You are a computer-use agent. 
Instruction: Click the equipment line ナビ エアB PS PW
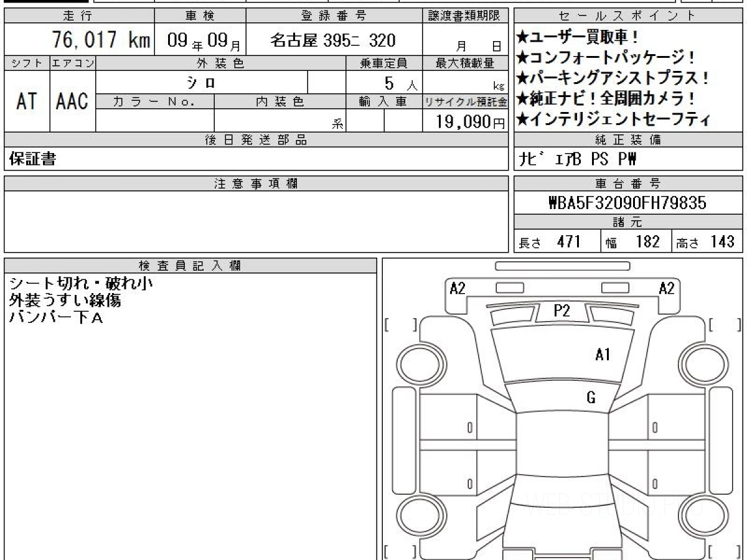[x=578, y=160]
